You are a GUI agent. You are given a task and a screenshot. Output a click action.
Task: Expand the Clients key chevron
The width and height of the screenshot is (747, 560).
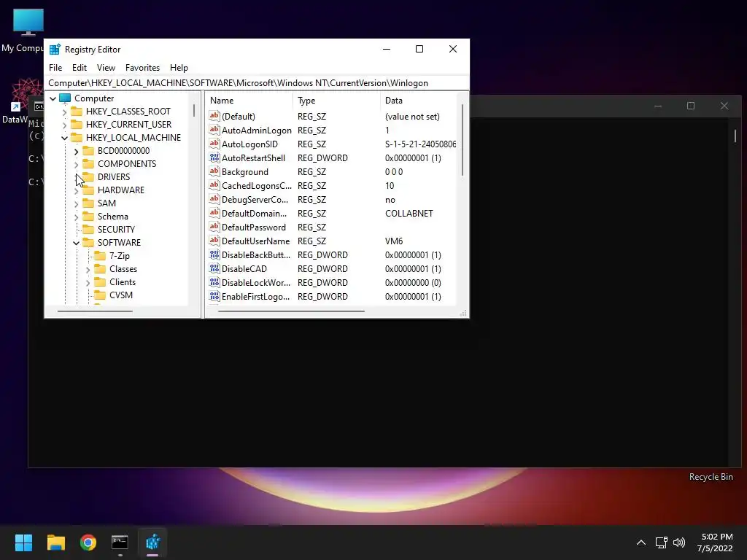point(88,282)
